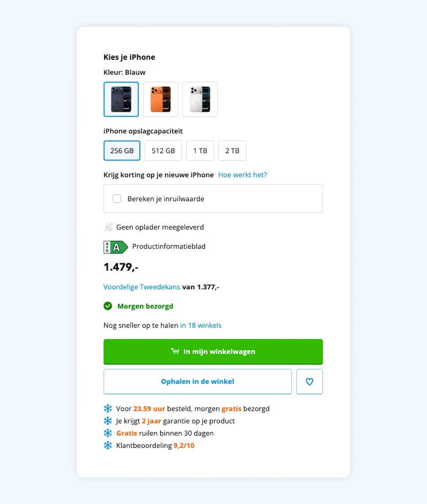This screenshot has height=504, width=427.
Task: Tick the Bereken je inruilwaarde checkbox
Action: click(117, 199)
